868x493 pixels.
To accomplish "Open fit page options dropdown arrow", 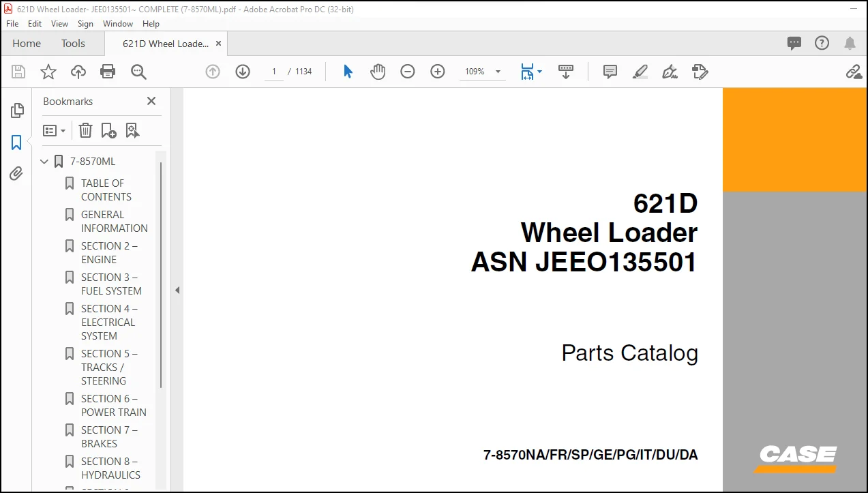I will (539, 72).
